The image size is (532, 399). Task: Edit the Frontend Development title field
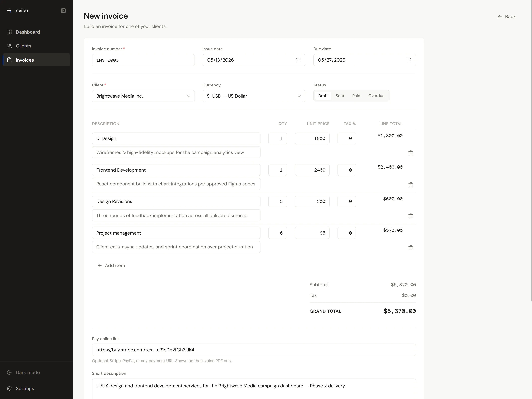coord(176,170)
